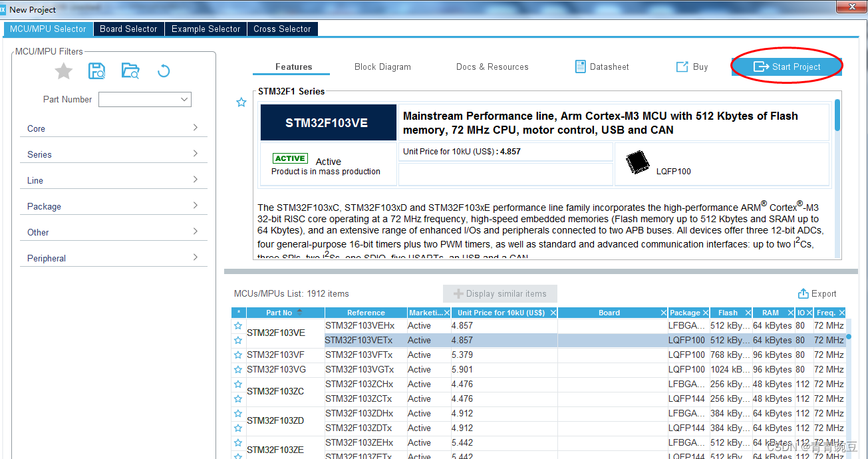Close the Board column with its X
The height and width of the screenshot is (459, 868).
(x=663, y=313)
